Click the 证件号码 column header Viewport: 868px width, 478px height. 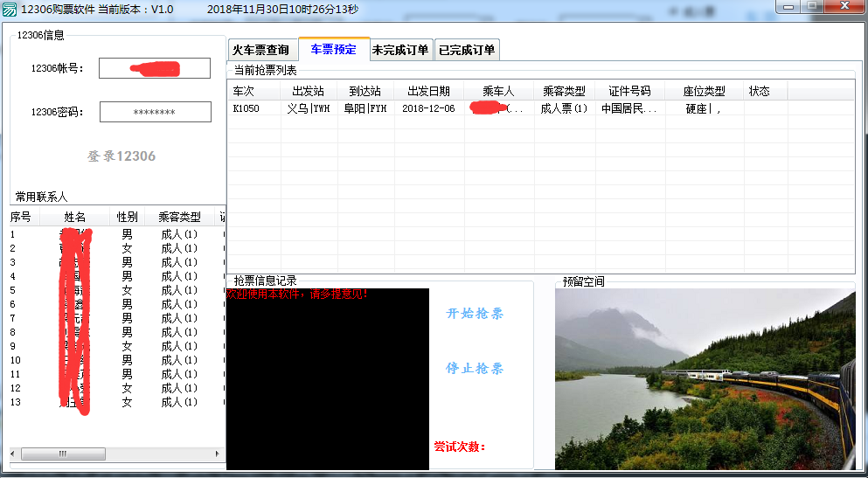(x=630, y=91)
